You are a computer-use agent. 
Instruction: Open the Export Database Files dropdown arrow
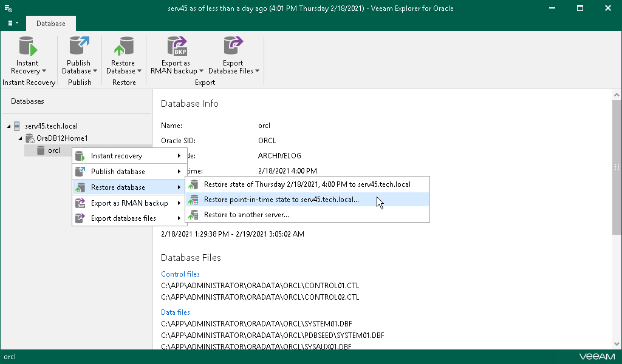258,71
